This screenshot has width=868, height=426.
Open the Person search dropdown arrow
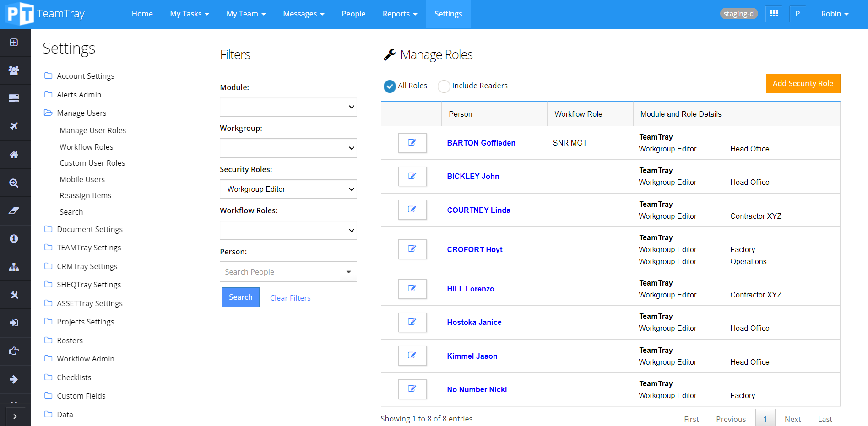pyautogui.click(x=348, y=272)
